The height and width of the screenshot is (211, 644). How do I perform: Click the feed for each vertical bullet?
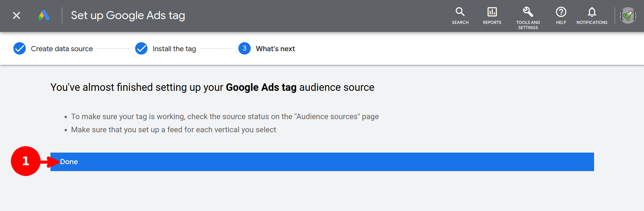coord(173,130)
